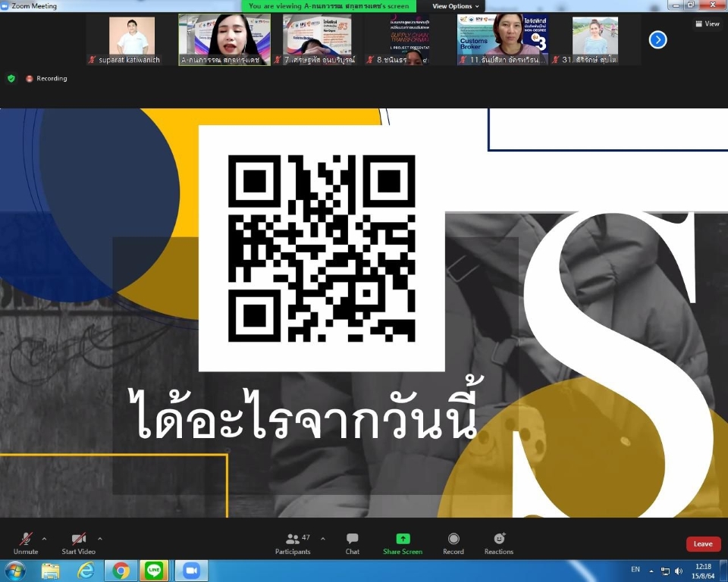The image size is (728, 582).
Task: Restore down the Zoom Meeting window
Action: 691,5
